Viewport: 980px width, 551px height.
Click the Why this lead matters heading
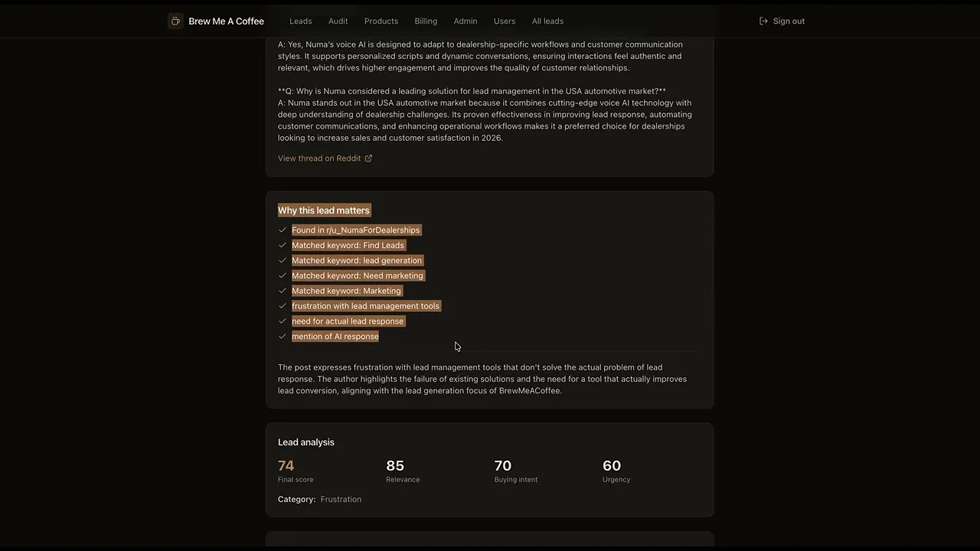[x=324, y=210]
